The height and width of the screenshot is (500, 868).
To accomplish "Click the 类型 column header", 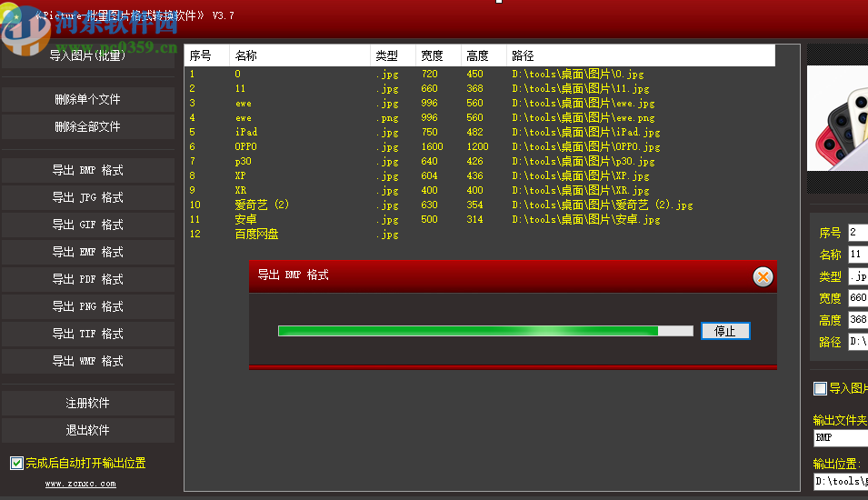I will point(393,55).
